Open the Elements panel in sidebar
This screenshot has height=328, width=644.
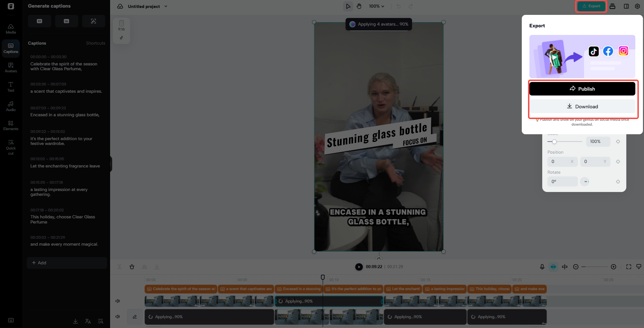(11, 125)
